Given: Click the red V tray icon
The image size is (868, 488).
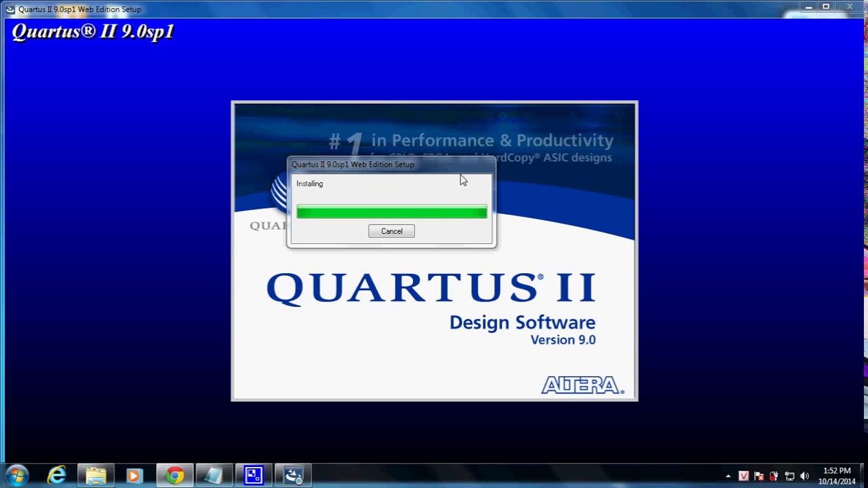Looking at the screenshot, I should pyautogui.click(x=743, y=476).
